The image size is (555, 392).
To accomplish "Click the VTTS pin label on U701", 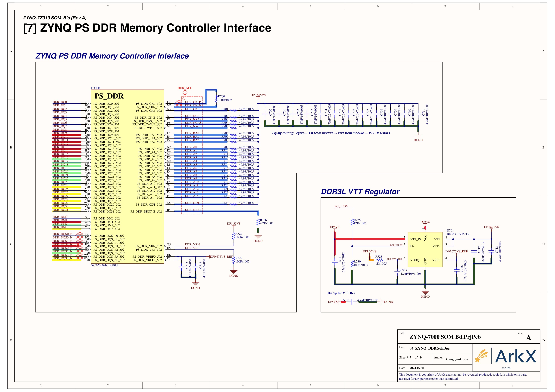I will 436,246.
